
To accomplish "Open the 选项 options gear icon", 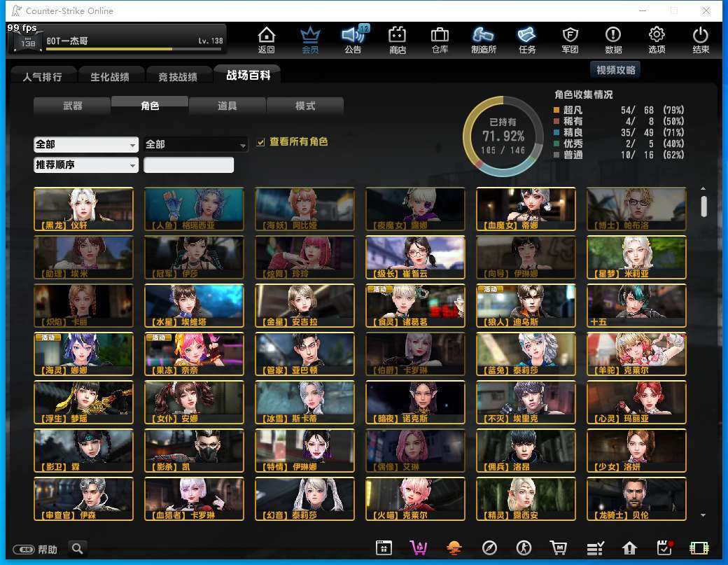I will click(657, 40).
